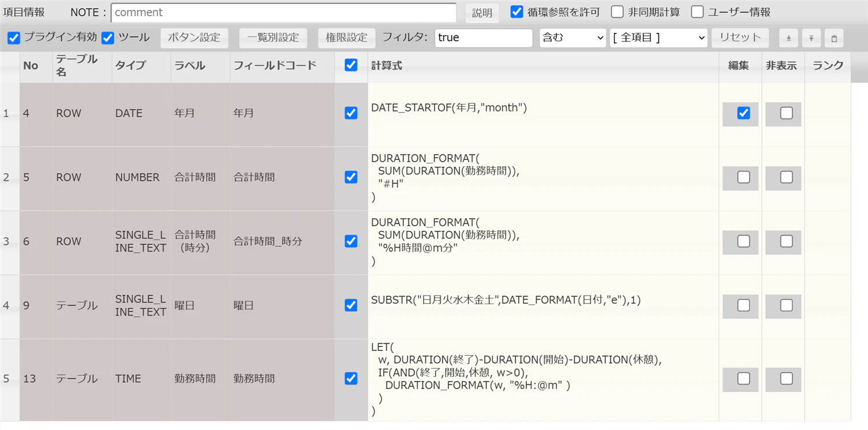Check 非表示 checkbox for 年月 row
868x430 pixels.
(786, 113)
